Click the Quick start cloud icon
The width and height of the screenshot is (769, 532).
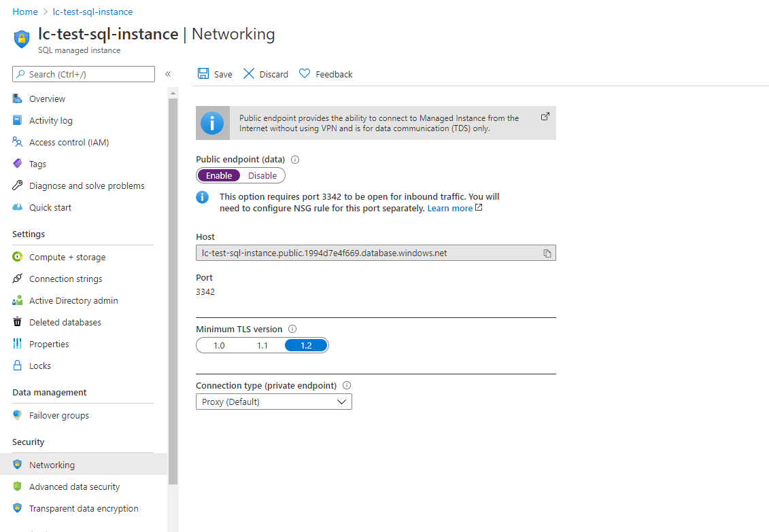coord(17,207)
